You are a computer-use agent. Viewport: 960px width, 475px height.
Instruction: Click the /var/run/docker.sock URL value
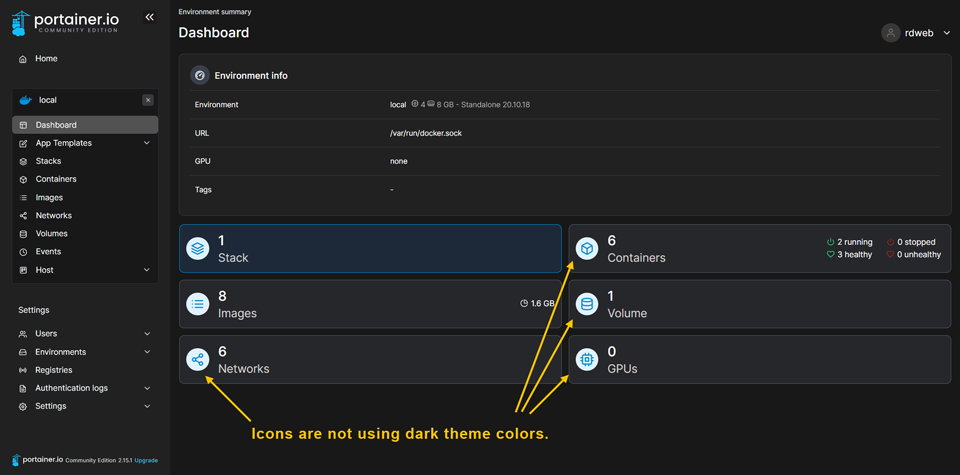426,133
